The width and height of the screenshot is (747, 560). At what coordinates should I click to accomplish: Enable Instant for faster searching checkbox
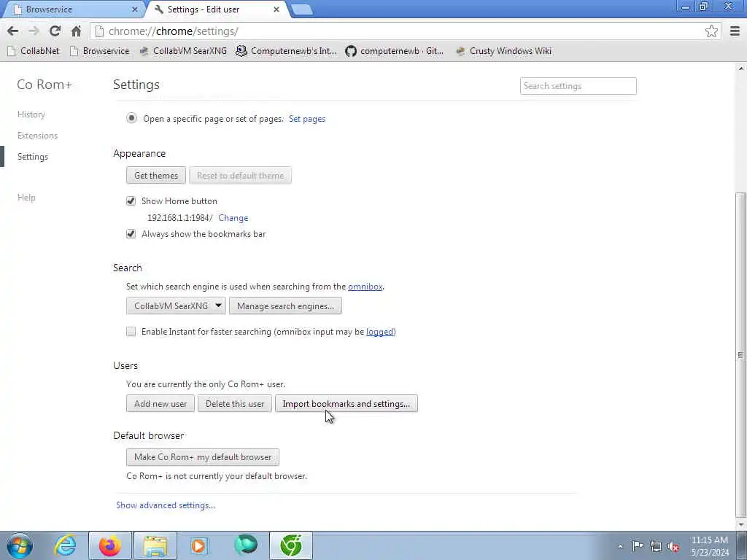pos(131,332)
